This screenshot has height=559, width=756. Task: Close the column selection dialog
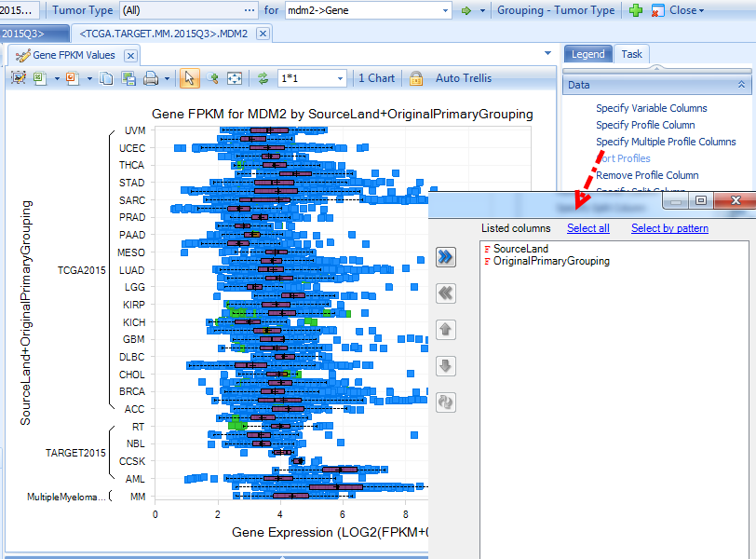(736, 200)
